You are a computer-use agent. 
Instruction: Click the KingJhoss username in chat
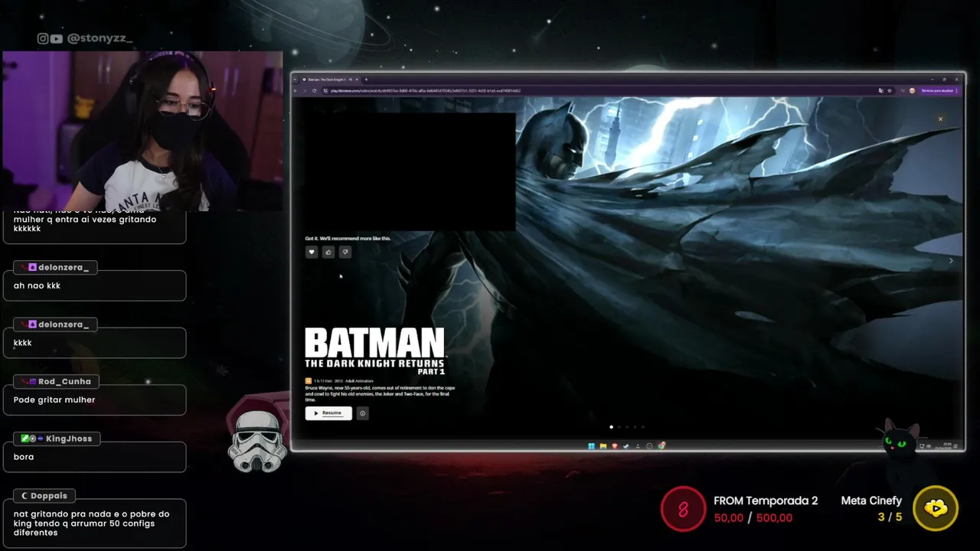pyautogui.click(x=69, y=439)
